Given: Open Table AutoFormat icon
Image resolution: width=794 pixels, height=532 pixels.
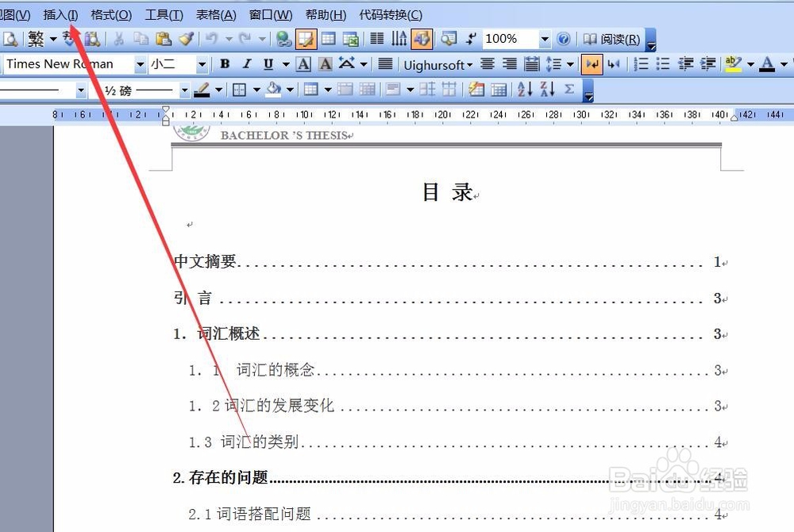Looking at the screenshot, I should click(x=476, y=90).
